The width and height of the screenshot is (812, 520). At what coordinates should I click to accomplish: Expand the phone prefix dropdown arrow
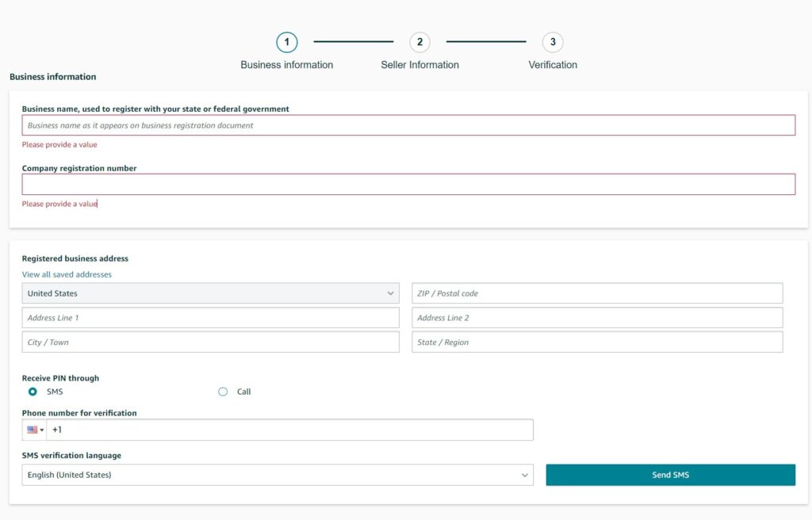pos(43,429)
